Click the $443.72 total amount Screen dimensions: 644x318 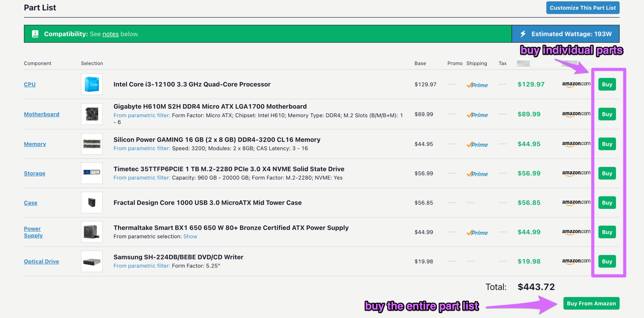tap(536, 287)
